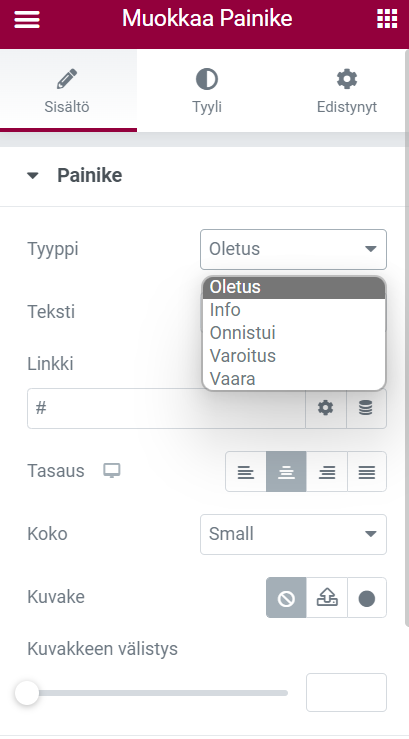Open the hamburger menu icon
The height and width of the screenshot is (739, 409).
[27, 19]
